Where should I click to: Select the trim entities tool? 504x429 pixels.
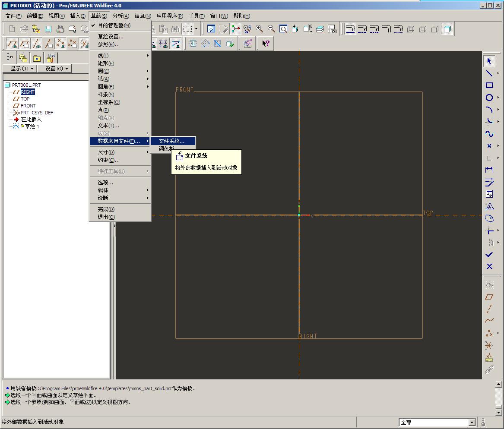click(489, 230)
